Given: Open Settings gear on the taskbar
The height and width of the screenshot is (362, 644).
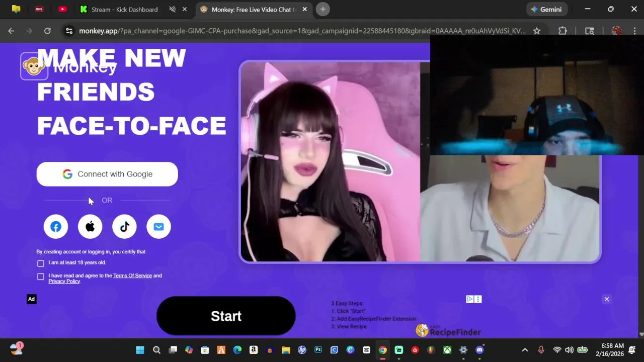Looking at the screenshot, I should 463,350.
